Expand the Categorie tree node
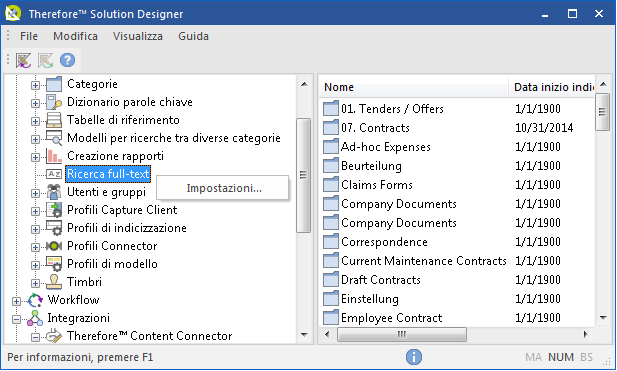Image resolution: width=617 pixels, height=371 pixels. 35,85
